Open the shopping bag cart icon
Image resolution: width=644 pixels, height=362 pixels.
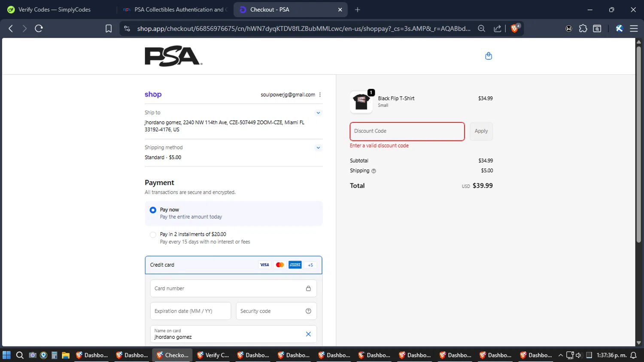[x=489, y=56]
